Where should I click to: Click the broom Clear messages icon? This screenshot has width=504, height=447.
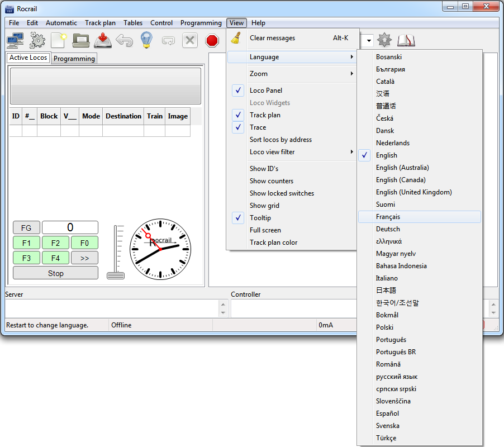237,38
